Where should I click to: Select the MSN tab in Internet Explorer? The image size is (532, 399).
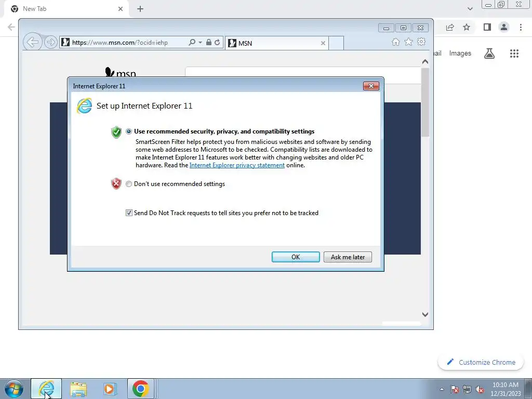click(276, 43)
